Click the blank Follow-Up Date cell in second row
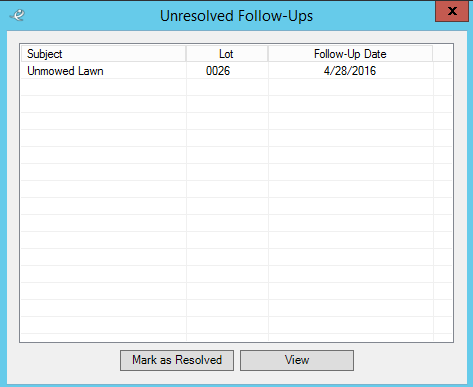 [350, 87]
